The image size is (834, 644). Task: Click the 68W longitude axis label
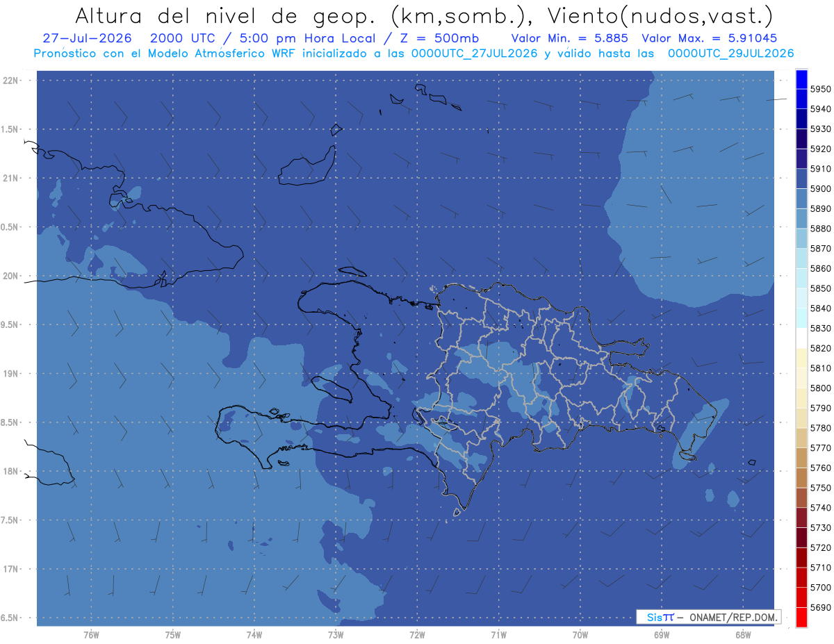[743, 635]
